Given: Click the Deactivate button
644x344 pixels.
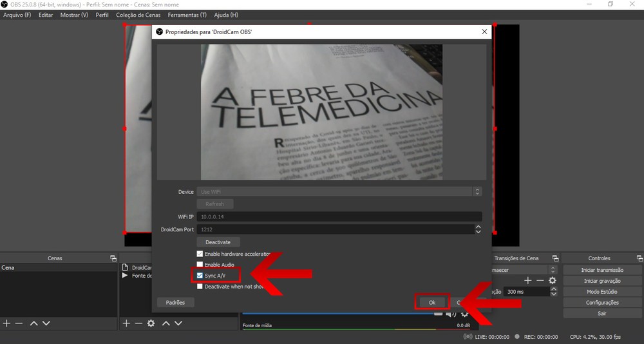Looking at the screenshot, I should click(x=218, y=242).
